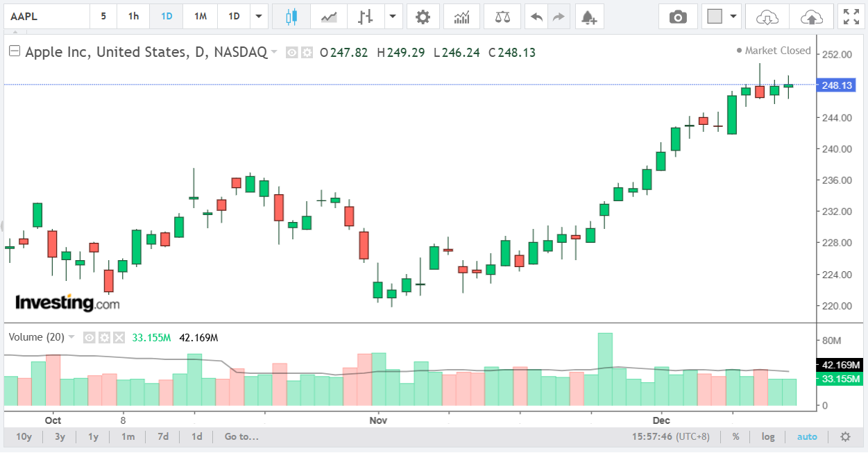Click the Dec label on time axis
This screenshot has width=868, height=453.
coord(661,420)
